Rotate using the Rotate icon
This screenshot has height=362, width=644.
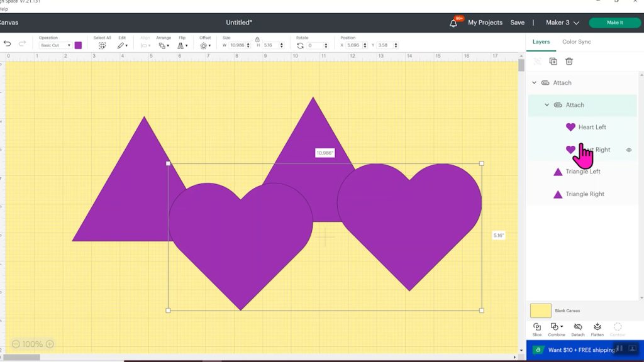tap(300, 46)
